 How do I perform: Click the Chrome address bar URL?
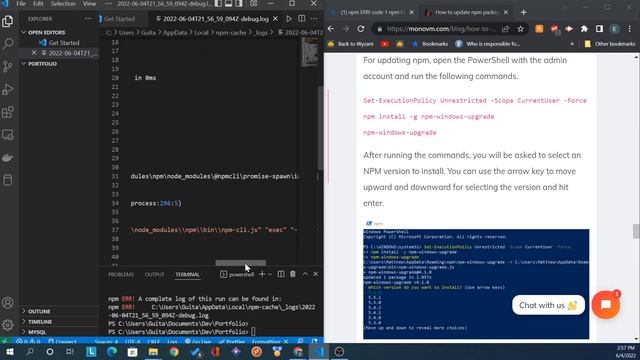click(x=441, y=29)
